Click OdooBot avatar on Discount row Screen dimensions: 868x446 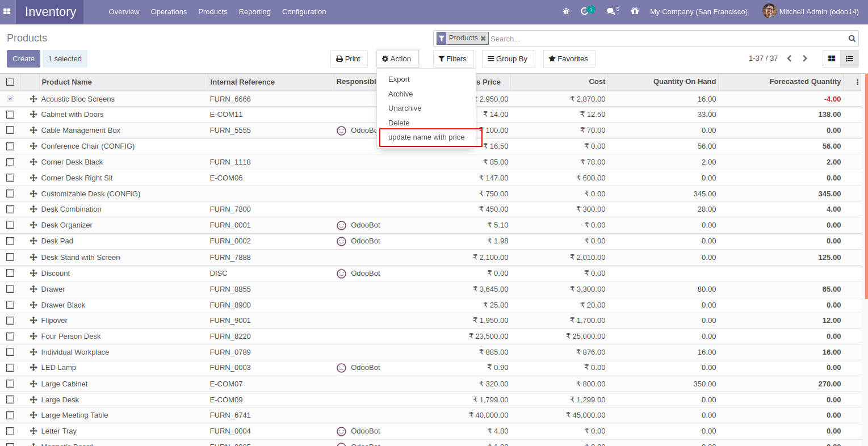(341, 274)
